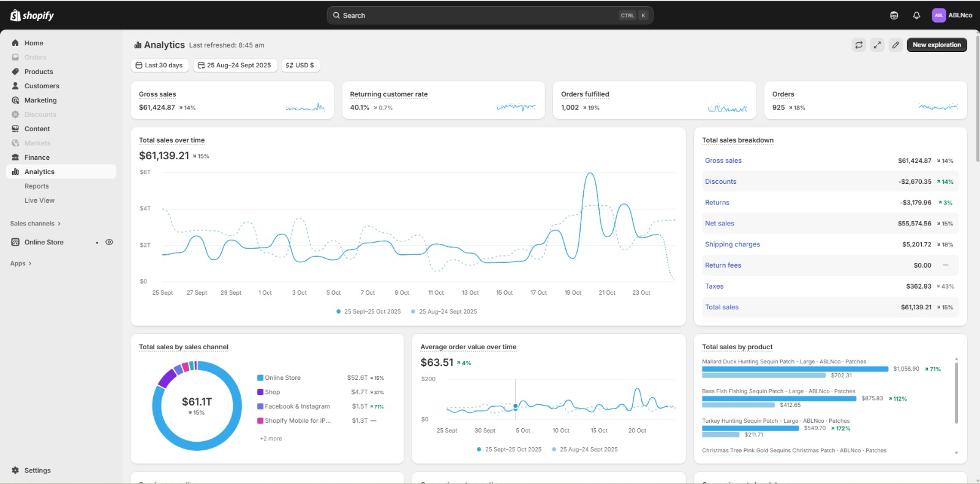Click the eye icon beside Online Store
Viewport: 980px width, 484px height.
[x=109, y=242]
